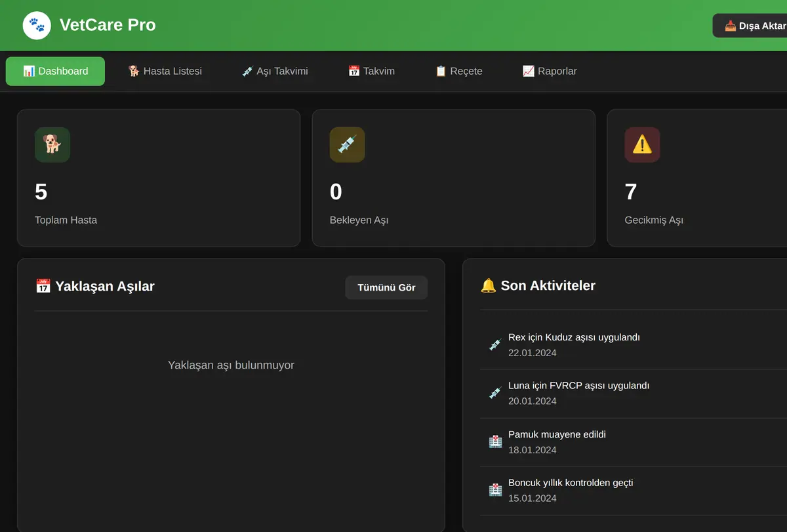This screenshot has width=787, height=532.
Task: Select the Reçete tab
Action: (x=458, y=71)
